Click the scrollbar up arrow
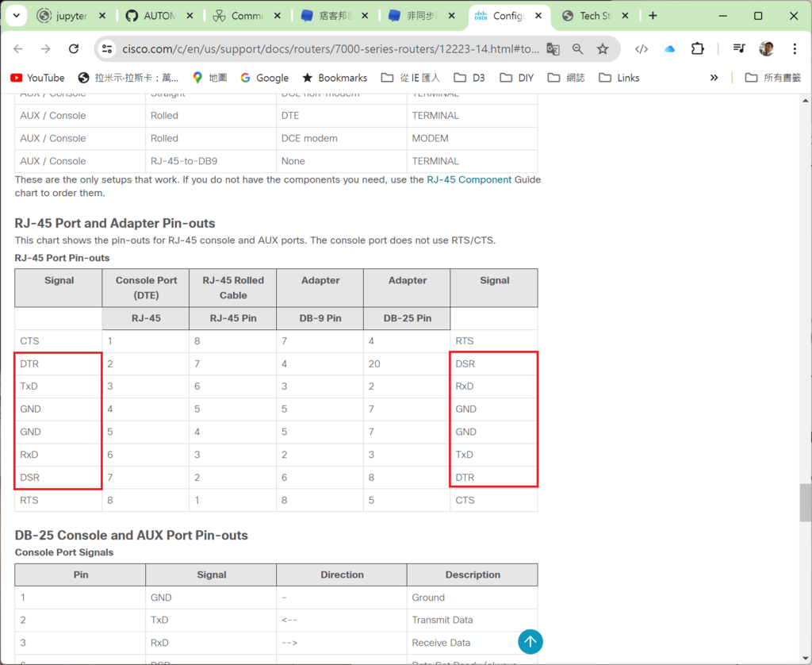The height and width of the screenshot is (665, 812). pos(806,101)
